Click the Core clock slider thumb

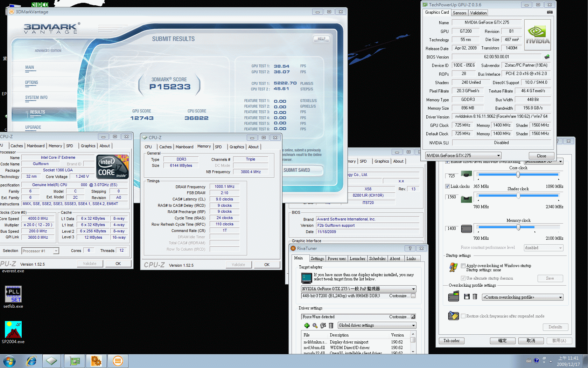[518, 174]
